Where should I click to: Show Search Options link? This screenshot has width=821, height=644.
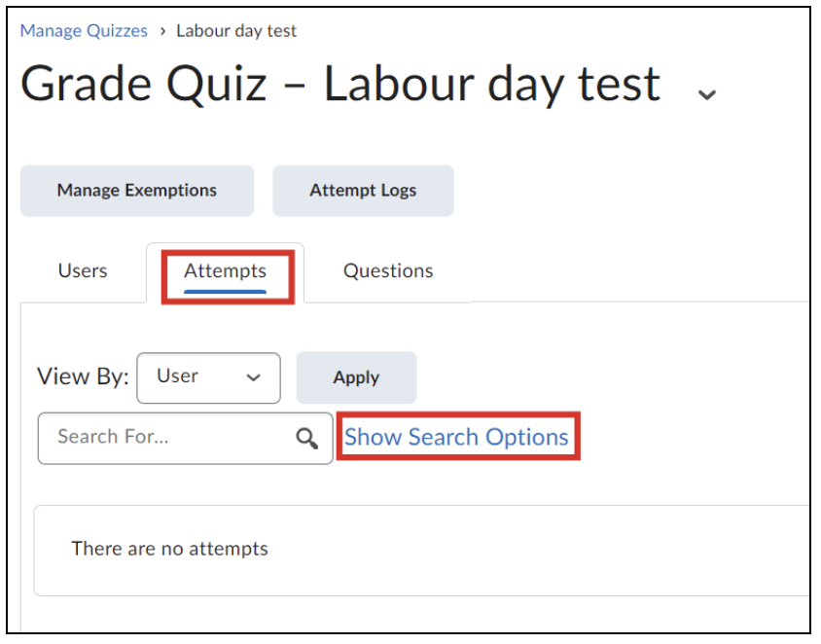click(x=456, y=437)
